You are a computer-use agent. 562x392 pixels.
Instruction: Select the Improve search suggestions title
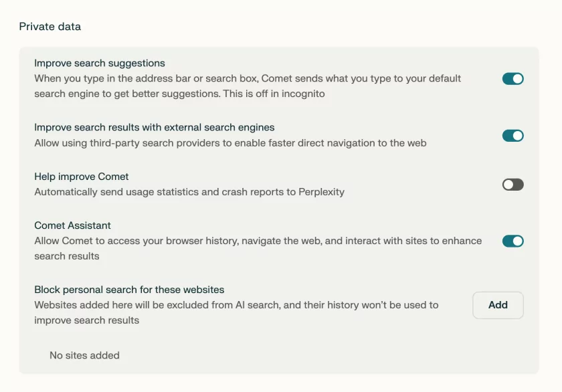point(100,64)
